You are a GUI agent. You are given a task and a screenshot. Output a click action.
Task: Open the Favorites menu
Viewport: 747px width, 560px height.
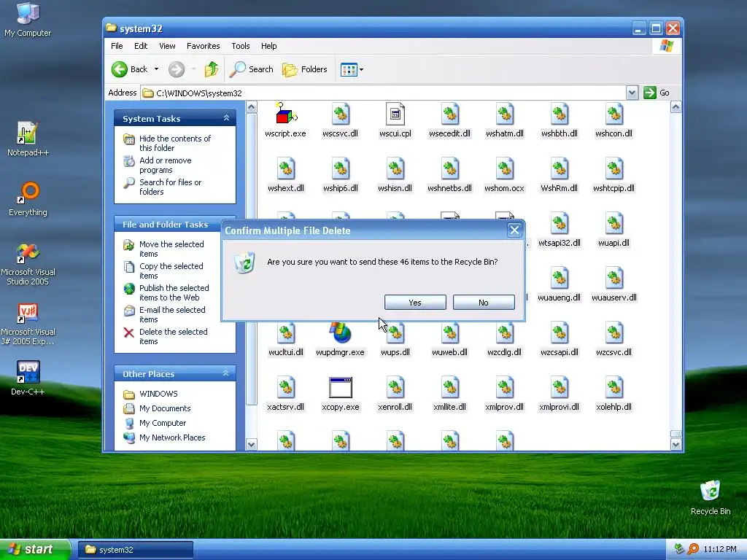click(204, 46)
